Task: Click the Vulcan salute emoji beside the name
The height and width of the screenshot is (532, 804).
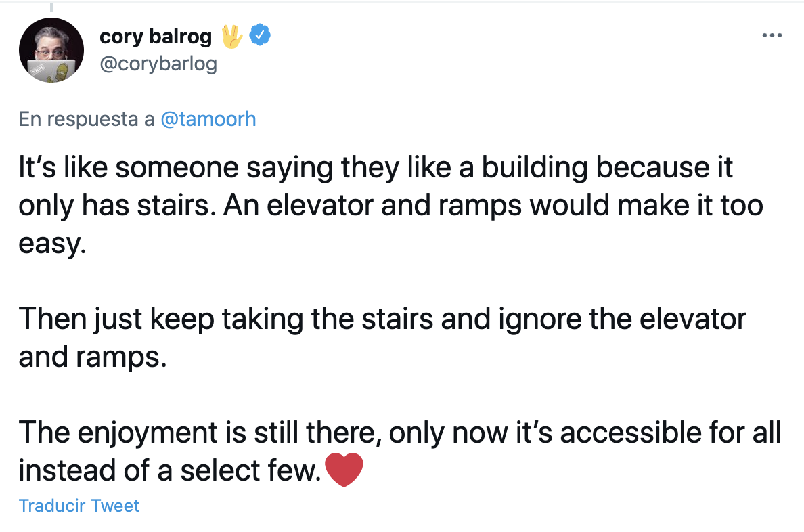Action: click(231, 36)
